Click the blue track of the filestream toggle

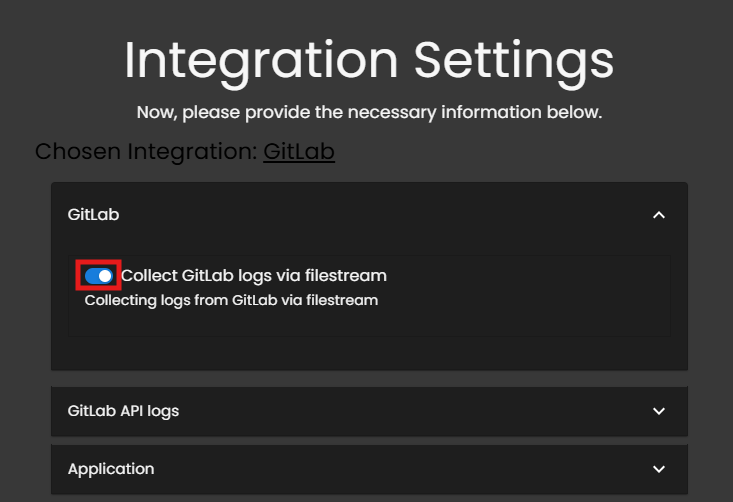91,275
